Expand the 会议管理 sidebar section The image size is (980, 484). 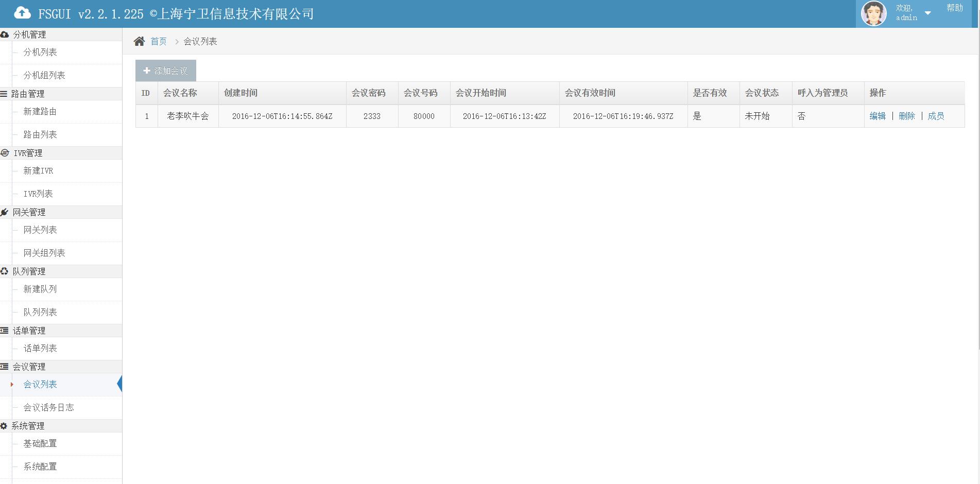(29, 367)
